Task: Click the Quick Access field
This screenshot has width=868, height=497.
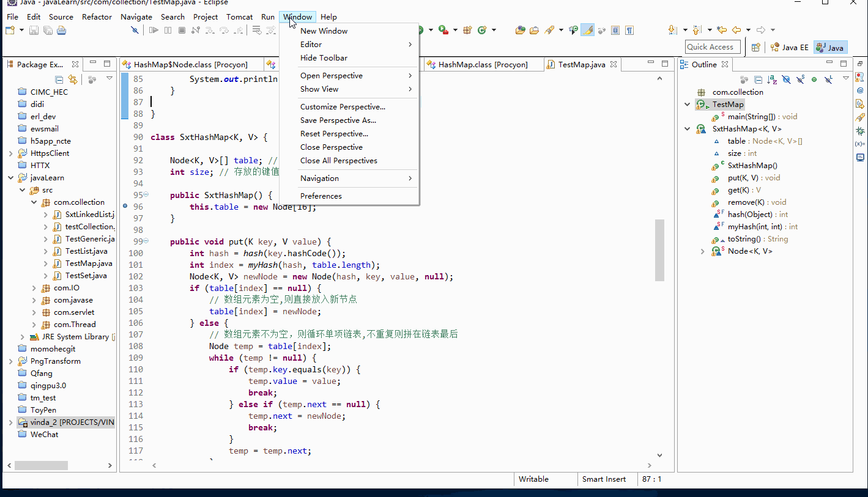Action: tap(712, 46)
